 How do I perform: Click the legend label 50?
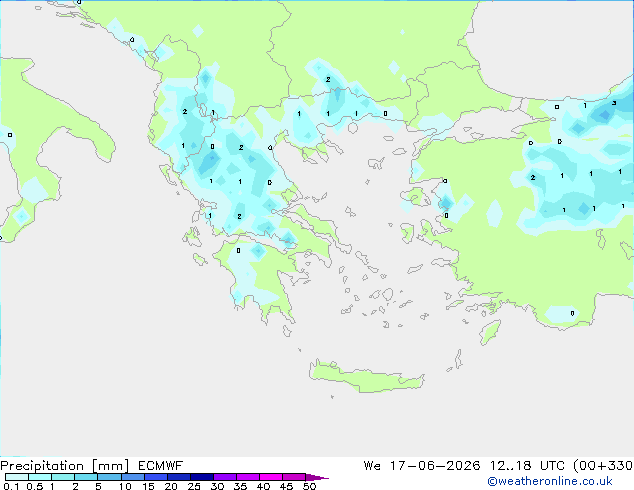(x=309, y=486)
